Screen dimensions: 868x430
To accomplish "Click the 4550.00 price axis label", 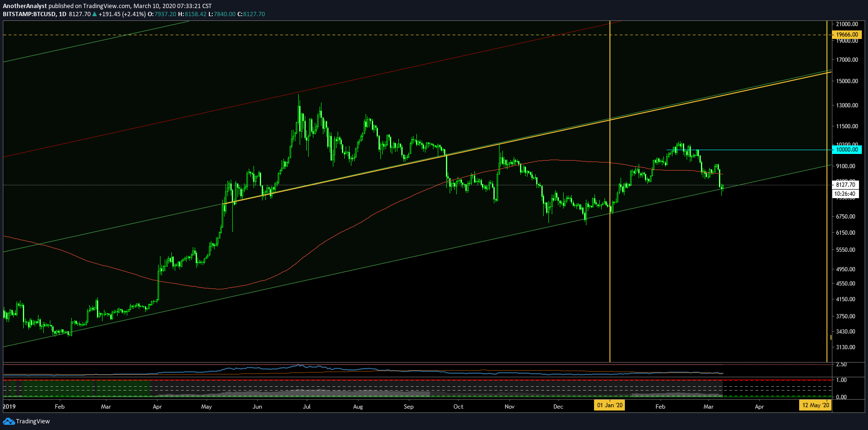I will click(846, 284).
